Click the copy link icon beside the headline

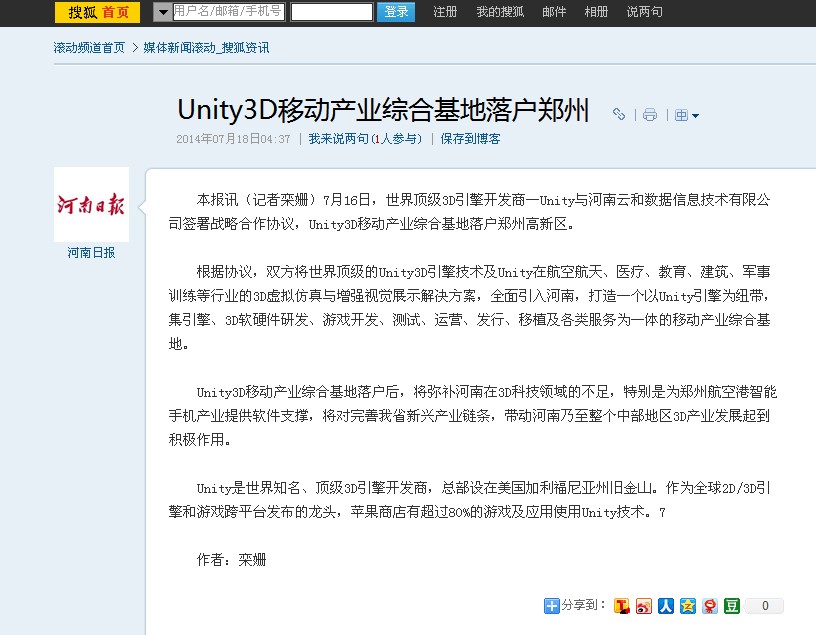[619, 115]
